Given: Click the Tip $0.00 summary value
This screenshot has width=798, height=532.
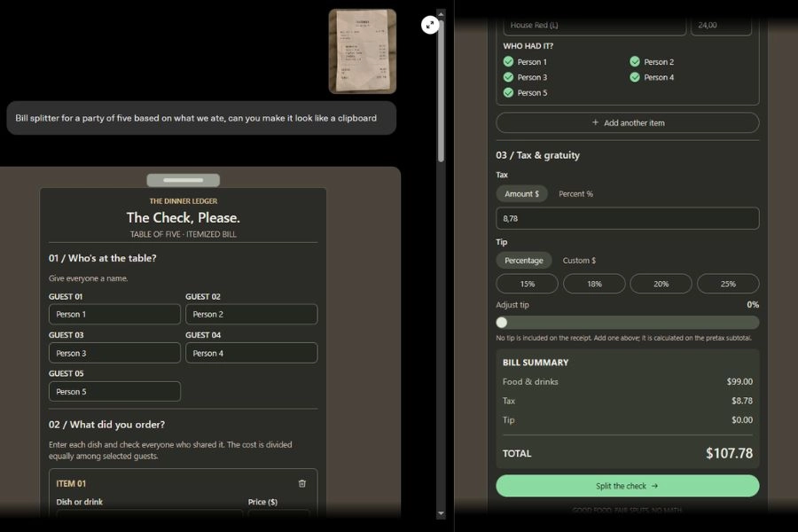Looking at the screenshot, I should pyautogui.click(x=742, y=420).
